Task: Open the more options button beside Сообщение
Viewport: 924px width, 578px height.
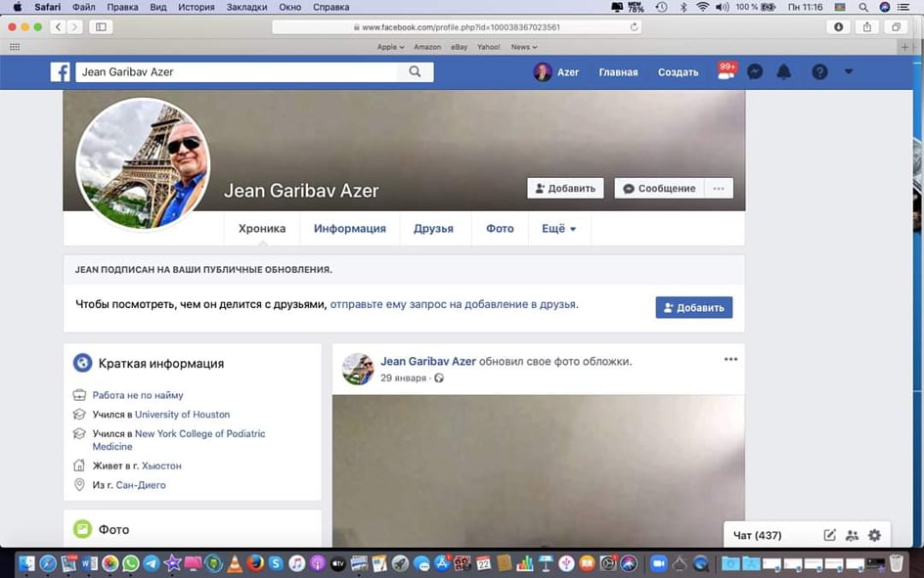Action: pos(719,189)
